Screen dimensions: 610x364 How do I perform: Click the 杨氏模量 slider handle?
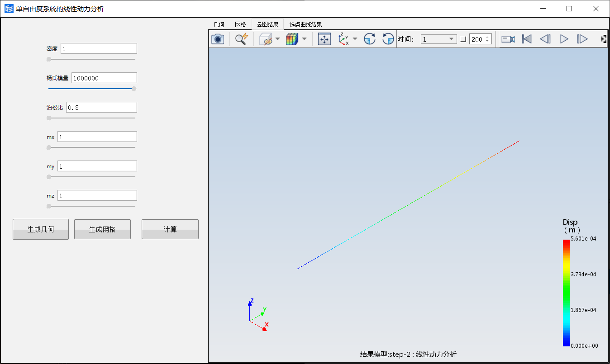click(x=134, y=89)
